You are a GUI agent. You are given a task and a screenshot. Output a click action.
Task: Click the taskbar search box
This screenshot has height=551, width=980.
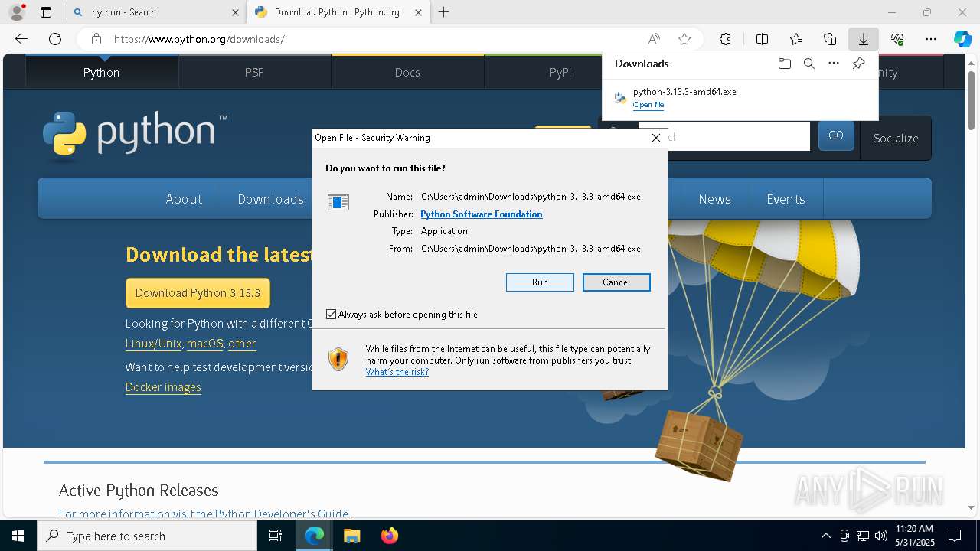147,536
